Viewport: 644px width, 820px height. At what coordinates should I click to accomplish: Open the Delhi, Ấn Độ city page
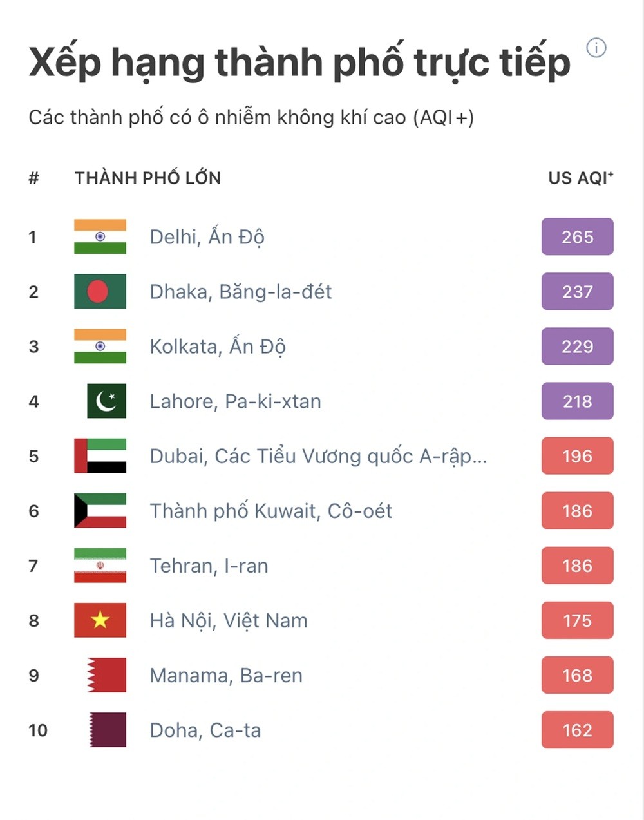coord(206,237)
